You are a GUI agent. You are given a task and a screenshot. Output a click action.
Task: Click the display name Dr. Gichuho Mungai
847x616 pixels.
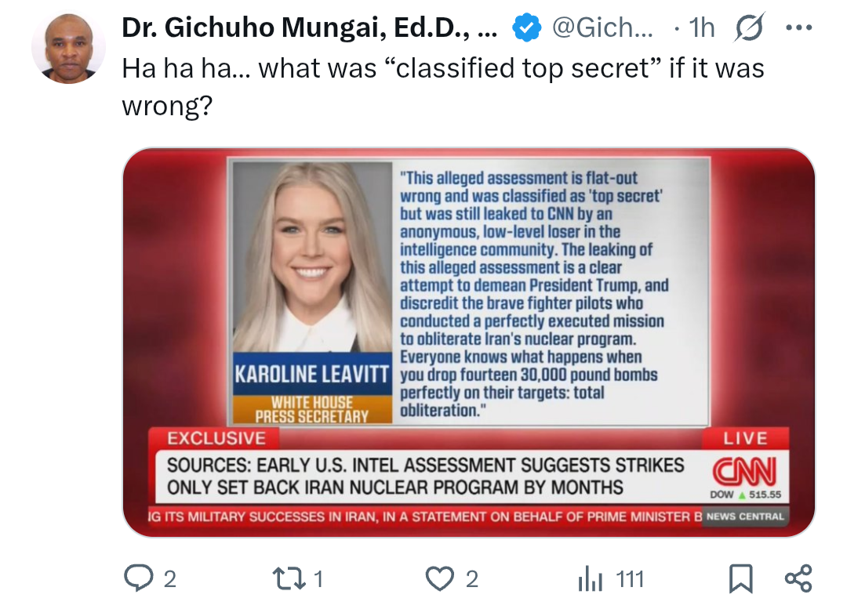coord(309,27)
